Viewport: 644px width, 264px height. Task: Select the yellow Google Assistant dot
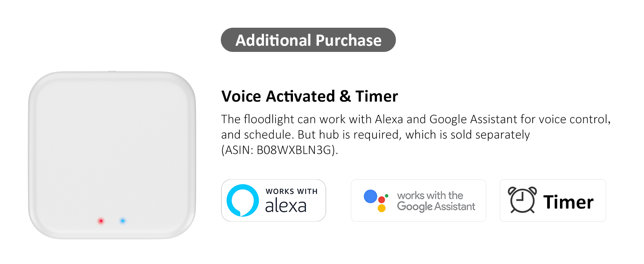(x=381, y=208)
